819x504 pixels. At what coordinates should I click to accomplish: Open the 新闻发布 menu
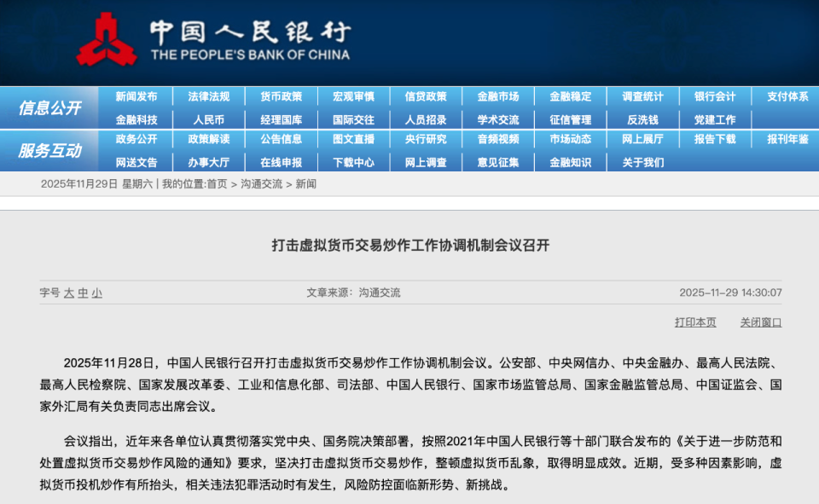[x=134, y=96]
